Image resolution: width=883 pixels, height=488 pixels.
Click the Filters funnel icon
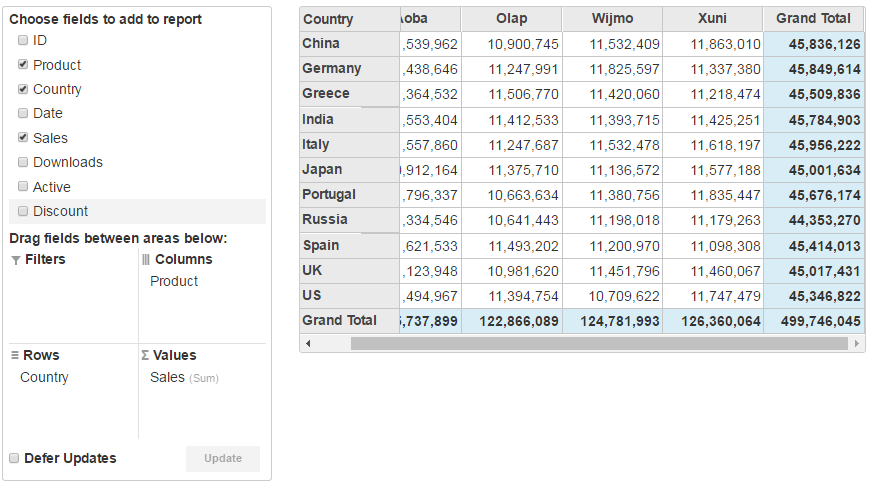click(15, 260)
